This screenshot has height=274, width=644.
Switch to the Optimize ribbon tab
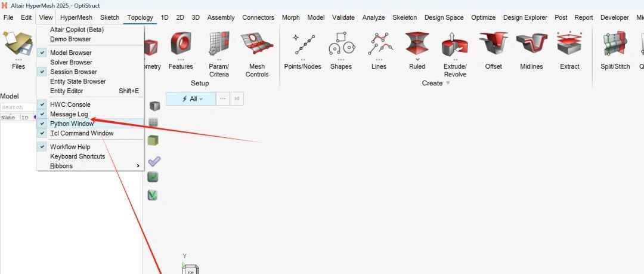pos(484,18)
